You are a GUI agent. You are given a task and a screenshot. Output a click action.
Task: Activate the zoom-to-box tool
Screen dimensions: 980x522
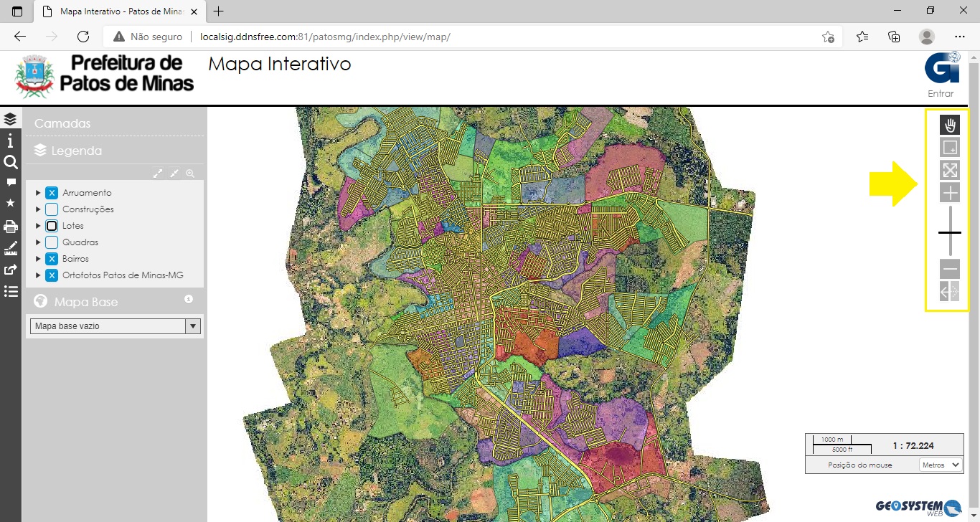coord(950,148)
